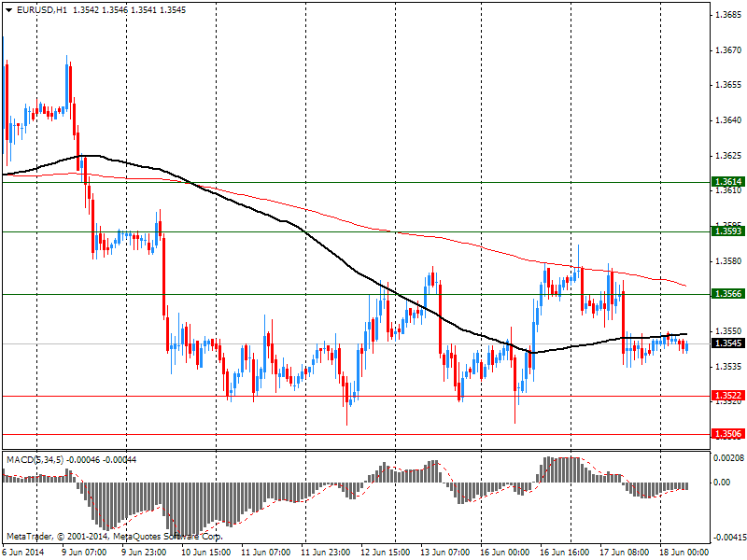Click the 1.3580 price scale value
This screenshot has height=560, width=747.
point(728,261)
